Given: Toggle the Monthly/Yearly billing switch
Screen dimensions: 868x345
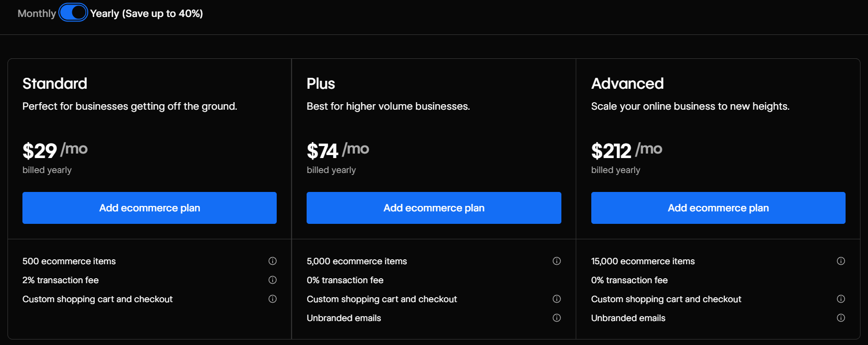Looking at the screenshot, I should point(73,13).
